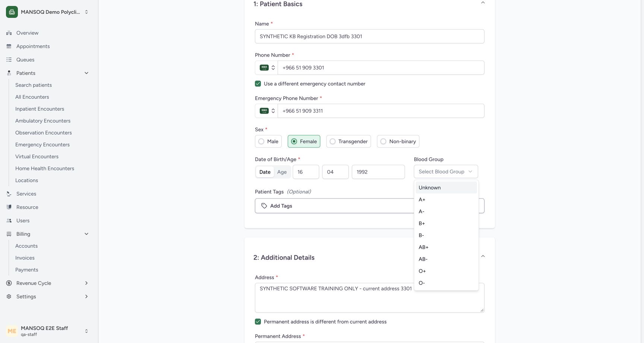Switch to the Date tab

[265, 172]
